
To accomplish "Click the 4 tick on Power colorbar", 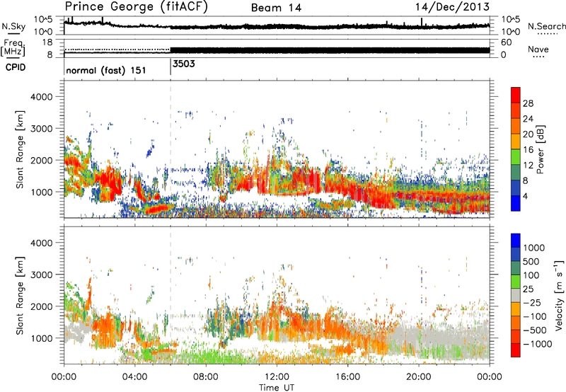I will 526,196.
